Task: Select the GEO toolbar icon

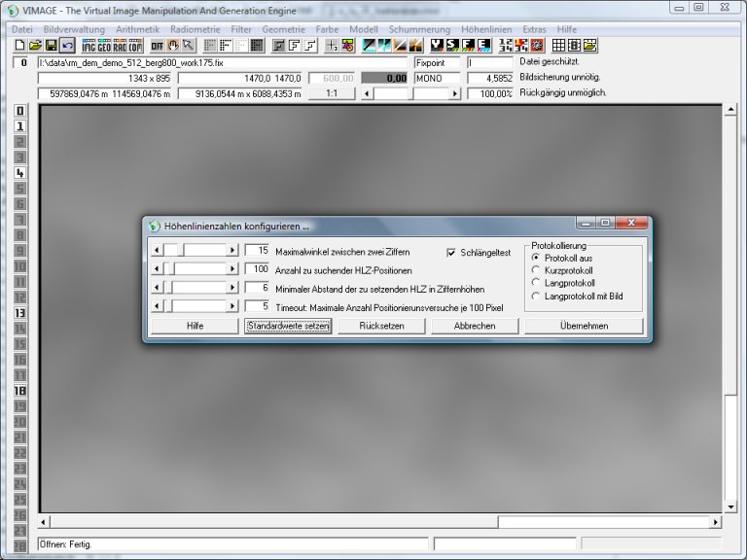Action: [104, 46]
